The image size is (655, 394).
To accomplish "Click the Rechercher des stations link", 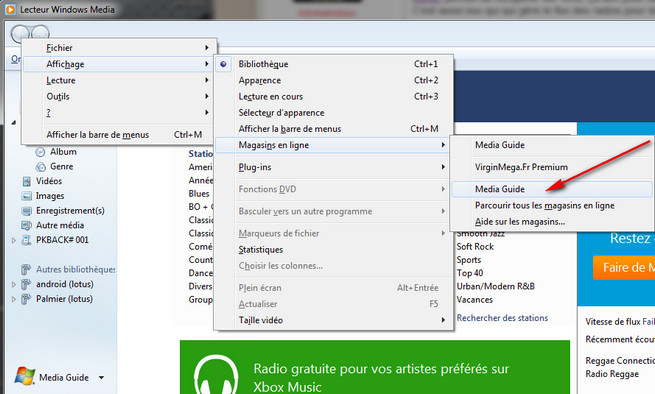I will [x=502, y=318].
